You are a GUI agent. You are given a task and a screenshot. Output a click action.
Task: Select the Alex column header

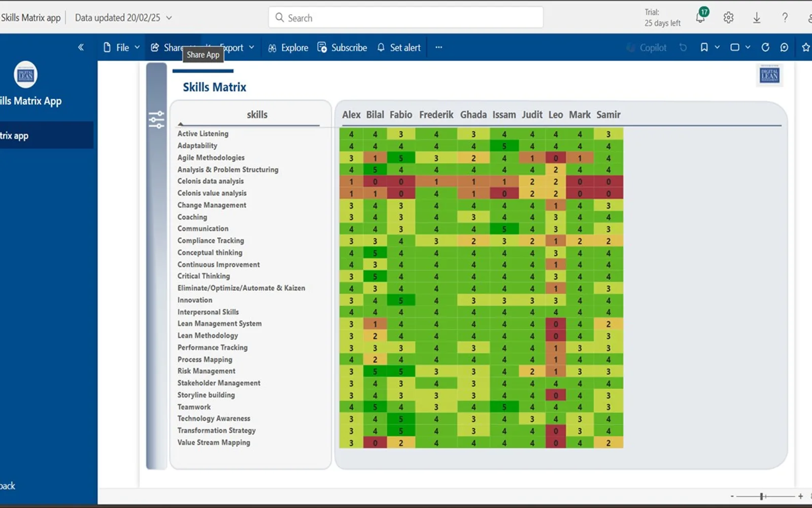coord(351,115)
